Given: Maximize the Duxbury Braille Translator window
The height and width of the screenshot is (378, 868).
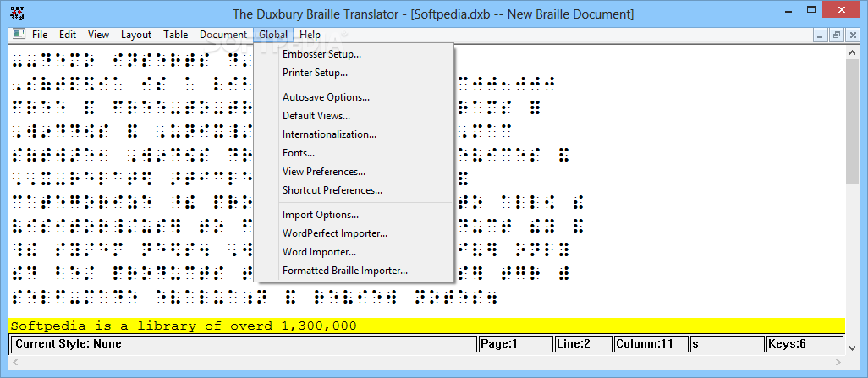Looking at the screenshot, I should (x=811, y=10).
